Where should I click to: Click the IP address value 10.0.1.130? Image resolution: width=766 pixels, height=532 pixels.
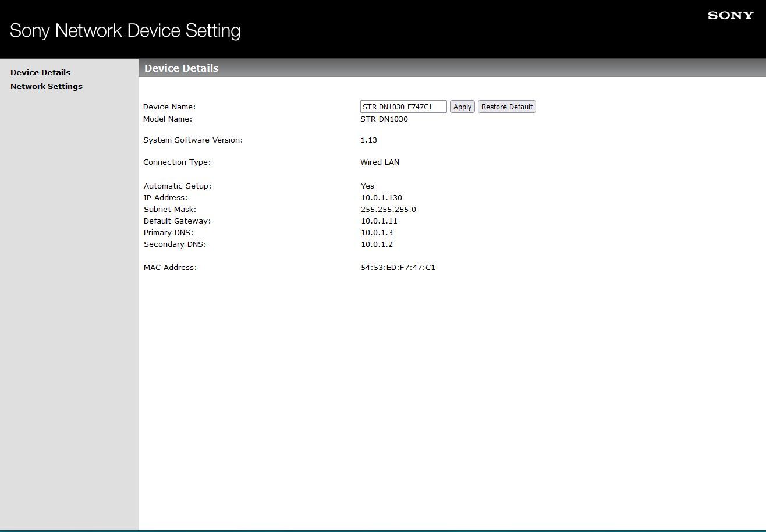point(381,198)
